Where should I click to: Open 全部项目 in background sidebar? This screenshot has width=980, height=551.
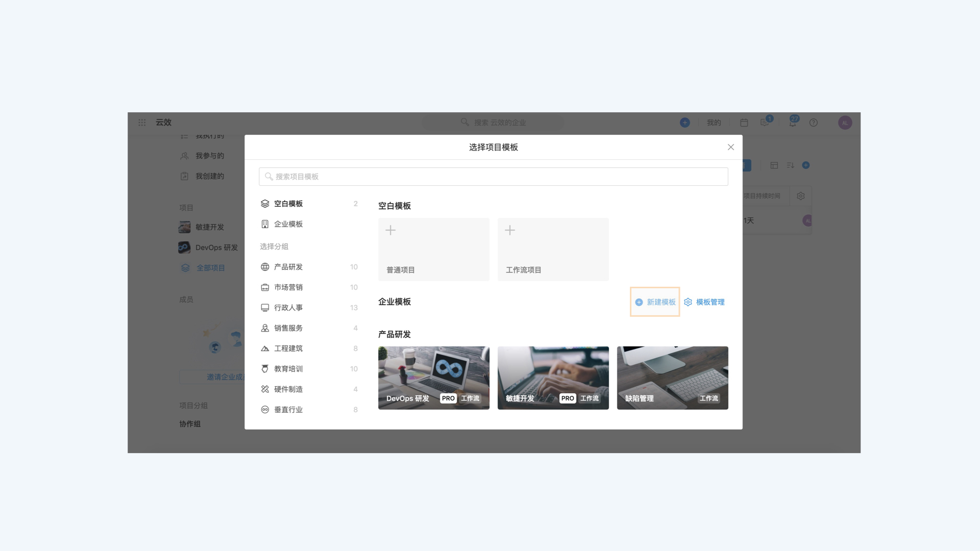[211, 268]
